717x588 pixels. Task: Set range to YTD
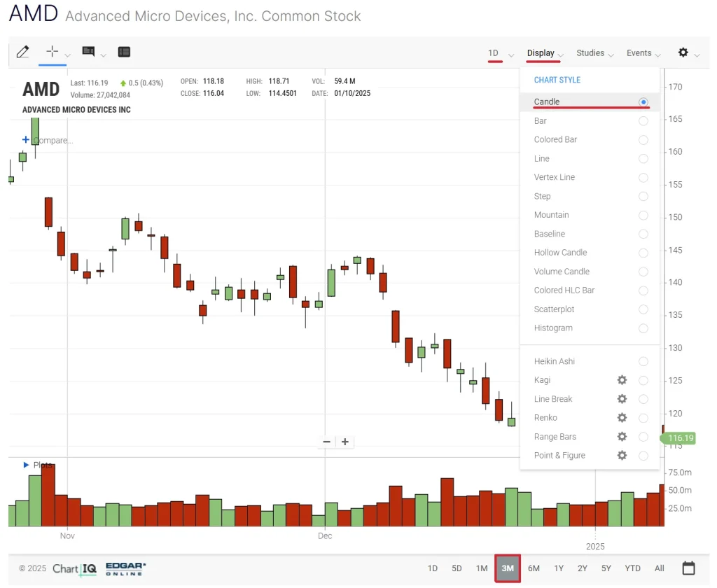pyautogui.click(x=632, y=568)
